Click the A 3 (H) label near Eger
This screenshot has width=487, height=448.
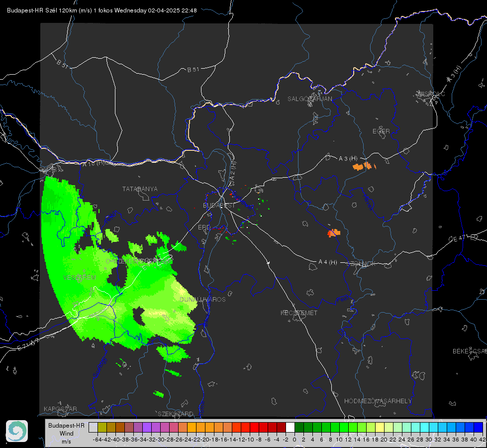click(x=348, y=159)
